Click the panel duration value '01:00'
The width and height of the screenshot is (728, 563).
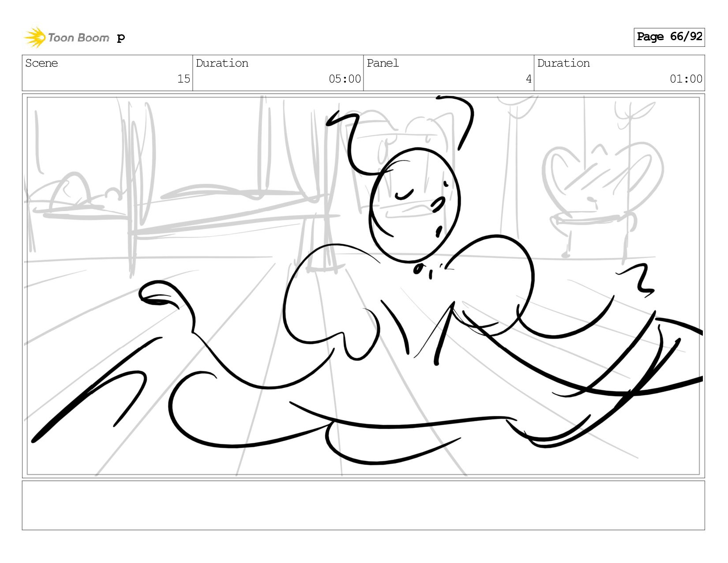tap(686, 79)
